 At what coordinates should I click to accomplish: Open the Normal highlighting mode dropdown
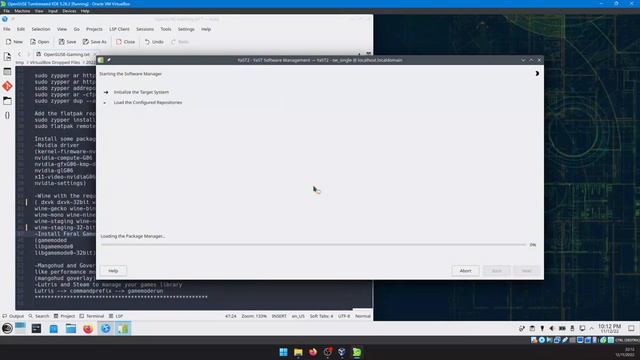(362, 316)
